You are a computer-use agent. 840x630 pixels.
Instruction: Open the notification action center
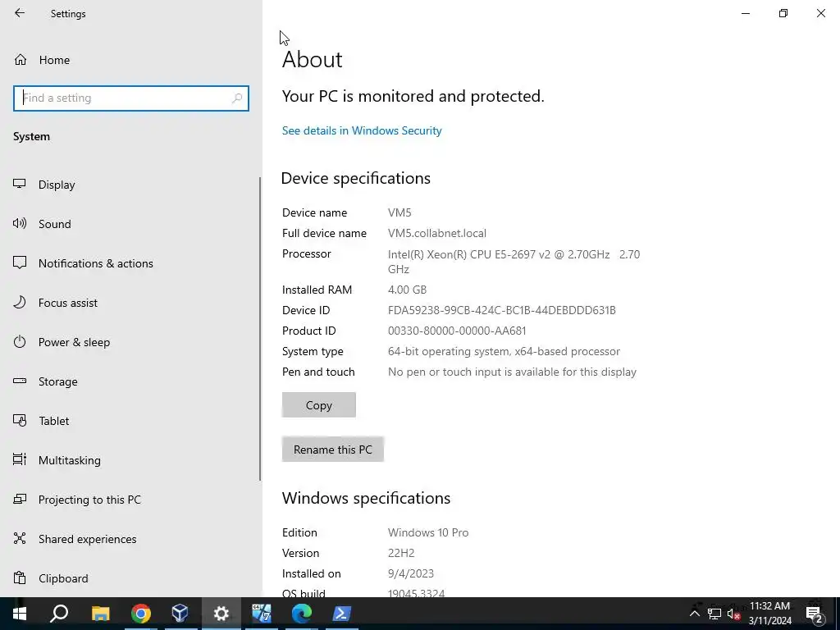pos(814,614)
